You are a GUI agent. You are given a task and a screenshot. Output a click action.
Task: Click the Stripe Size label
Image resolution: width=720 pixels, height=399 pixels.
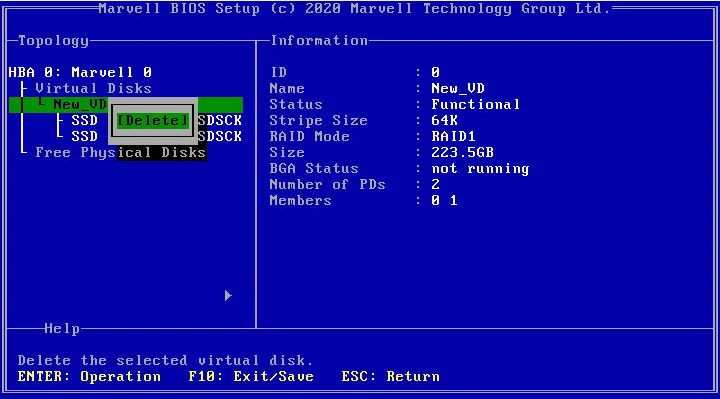318,120
